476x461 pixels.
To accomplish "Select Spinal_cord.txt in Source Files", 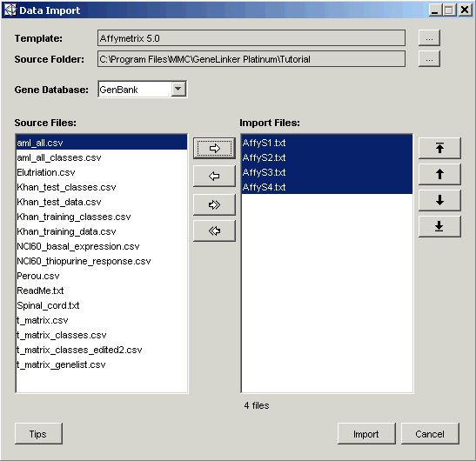I will [102, 305].
